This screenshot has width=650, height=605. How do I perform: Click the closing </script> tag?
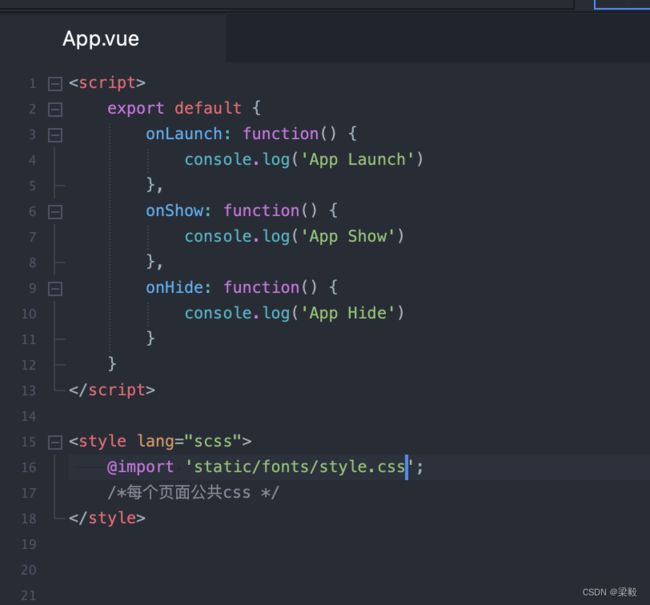pos(112,390)
